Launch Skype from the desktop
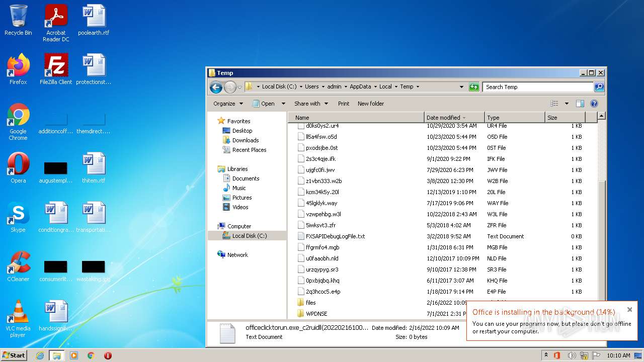Image resolution: width=644 pixels, height=362 pixels. pos(18,217)
